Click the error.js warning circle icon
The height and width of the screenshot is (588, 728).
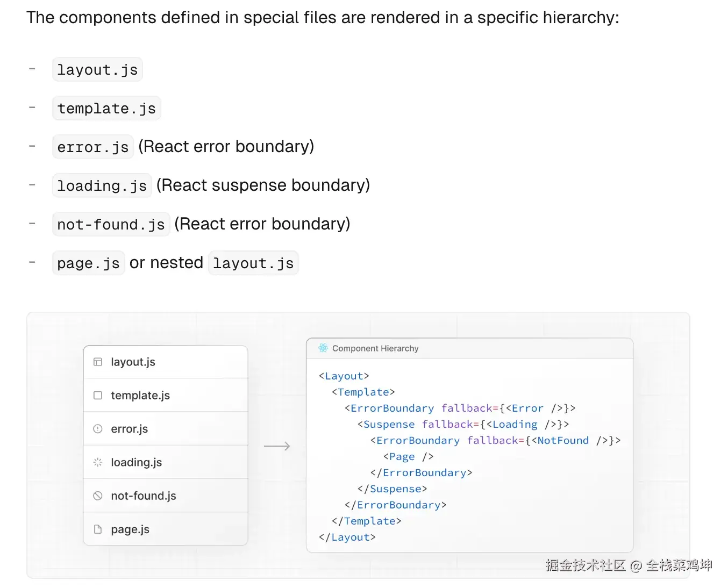[98, 429]
